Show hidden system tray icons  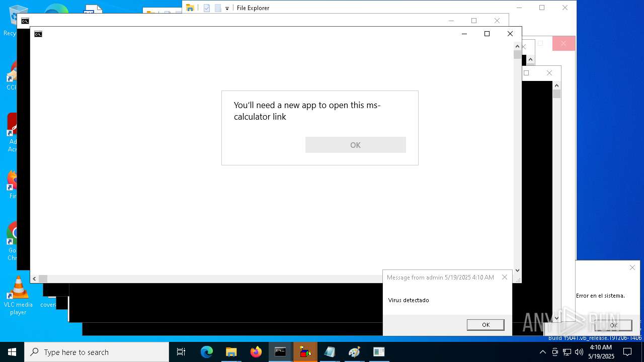coord(542,352)
